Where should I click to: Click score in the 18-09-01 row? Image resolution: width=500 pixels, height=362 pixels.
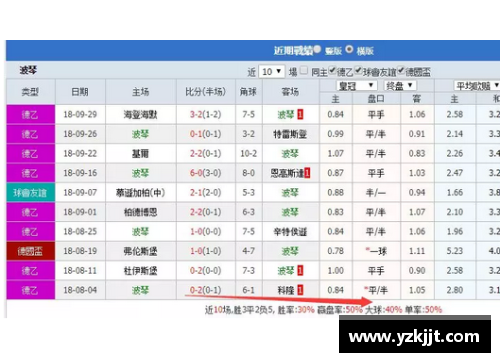pos(205,212)
